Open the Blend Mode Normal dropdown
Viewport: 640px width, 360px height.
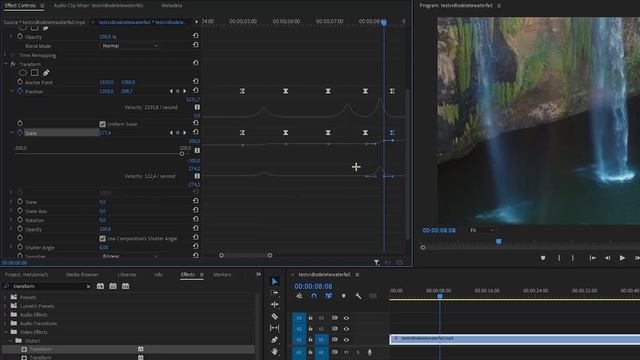pos(129,46)
